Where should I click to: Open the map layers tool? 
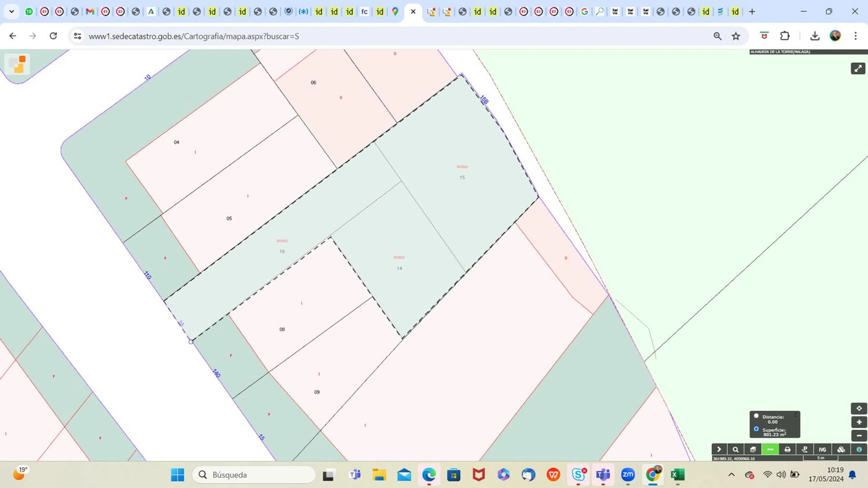753,449
